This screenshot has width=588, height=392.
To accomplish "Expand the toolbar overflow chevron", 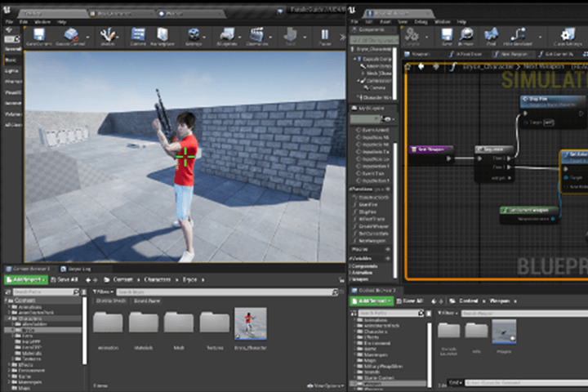I will (x=342, y=37).
